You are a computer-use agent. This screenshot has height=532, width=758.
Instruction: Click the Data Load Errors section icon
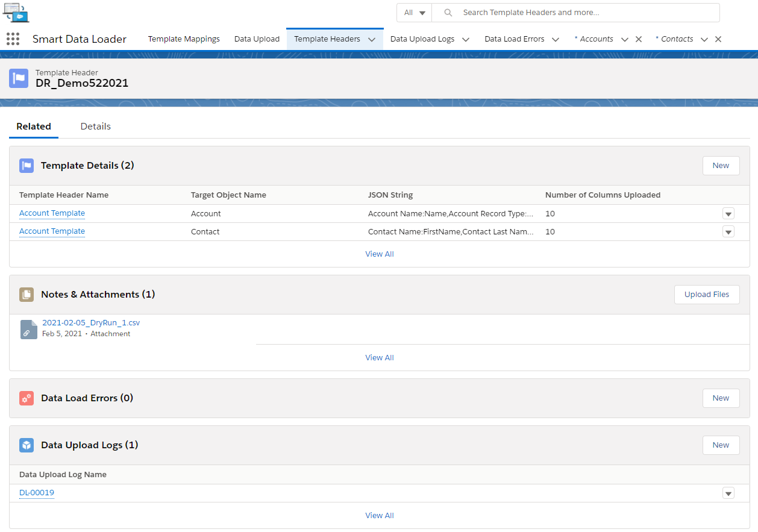27,398
